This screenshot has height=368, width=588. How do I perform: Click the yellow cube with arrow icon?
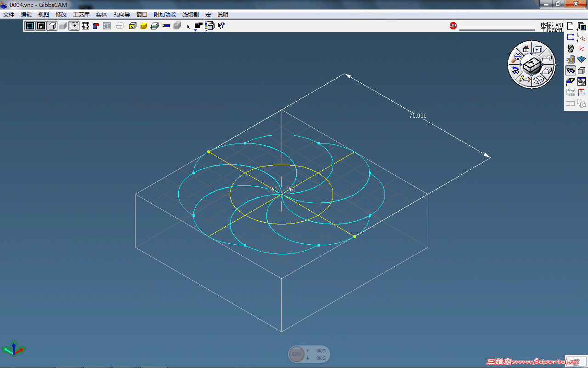[133, 26]
